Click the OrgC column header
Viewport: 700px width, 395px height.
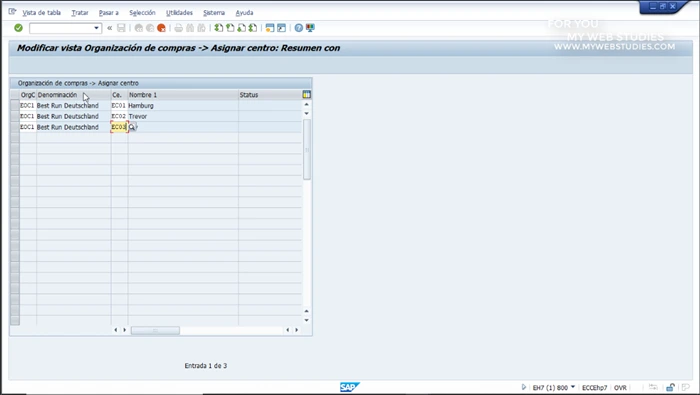pos(28,95)
